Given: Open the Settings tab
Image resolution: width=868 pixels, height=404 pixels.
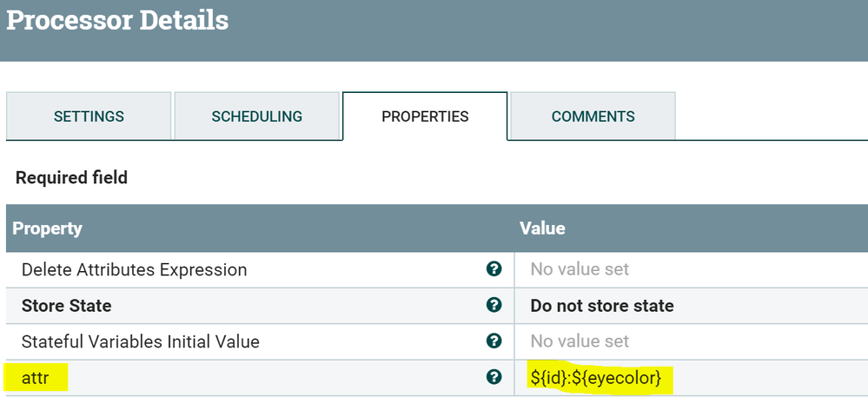Looking at the screenshot, I should click(x=89, y=116).
